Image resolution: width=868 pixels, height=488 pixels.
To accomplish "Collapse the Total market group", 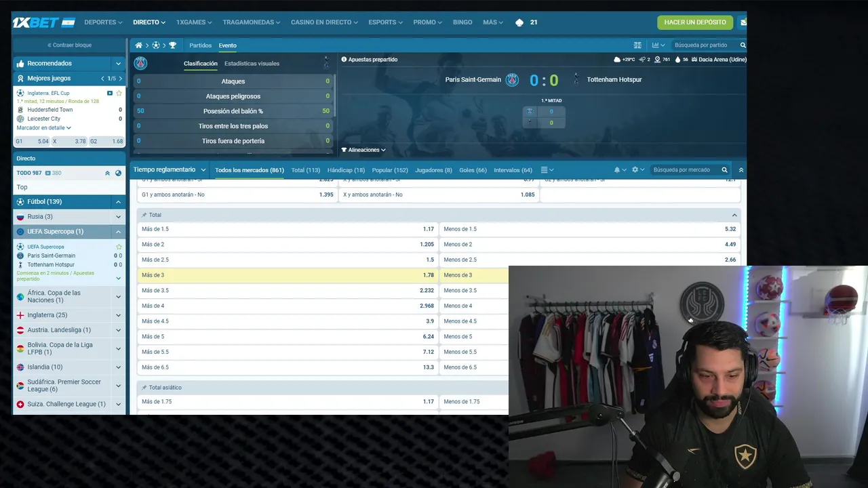I will (734, 215).
